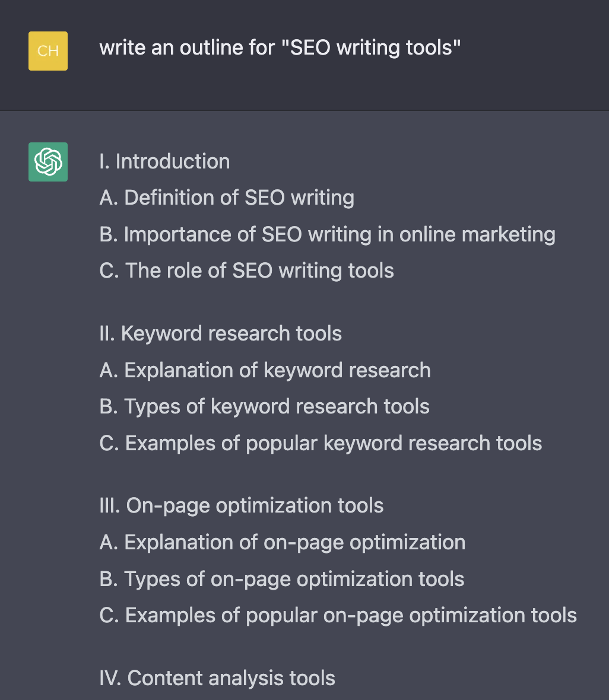Click "B. Types of keyword research tools"

point(264,407)
